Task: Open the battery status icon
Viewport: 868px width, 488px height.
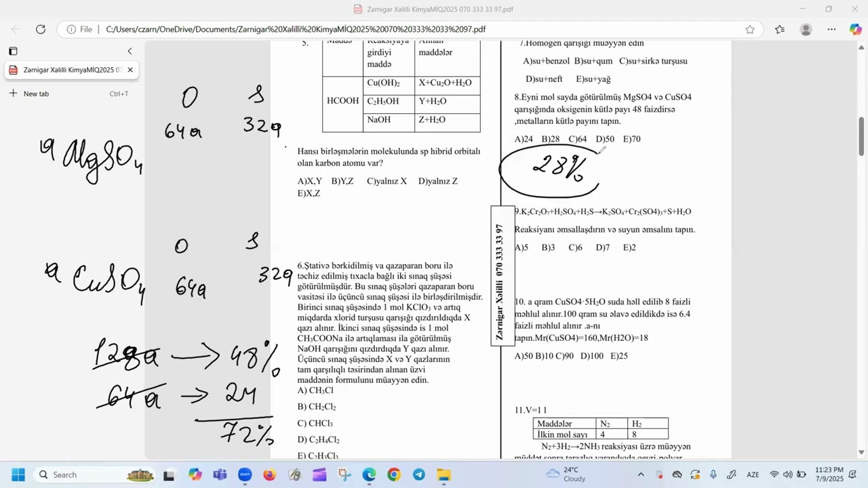Action: point(802,474)
